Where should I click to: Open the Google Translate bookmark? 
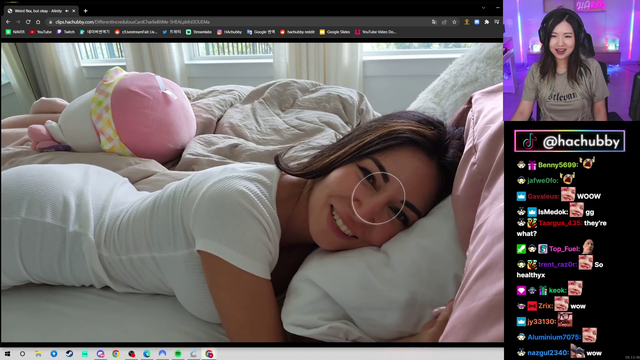coord(261,32)
